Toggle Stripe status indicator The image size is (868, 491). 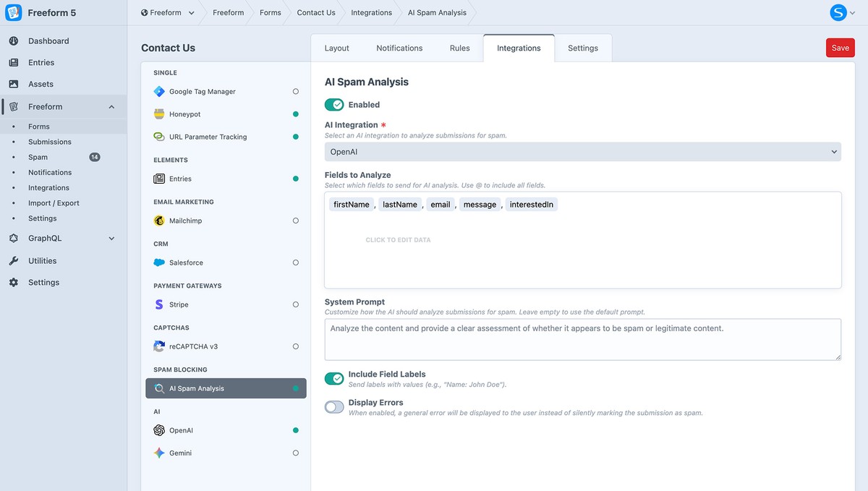pos(296,304)
